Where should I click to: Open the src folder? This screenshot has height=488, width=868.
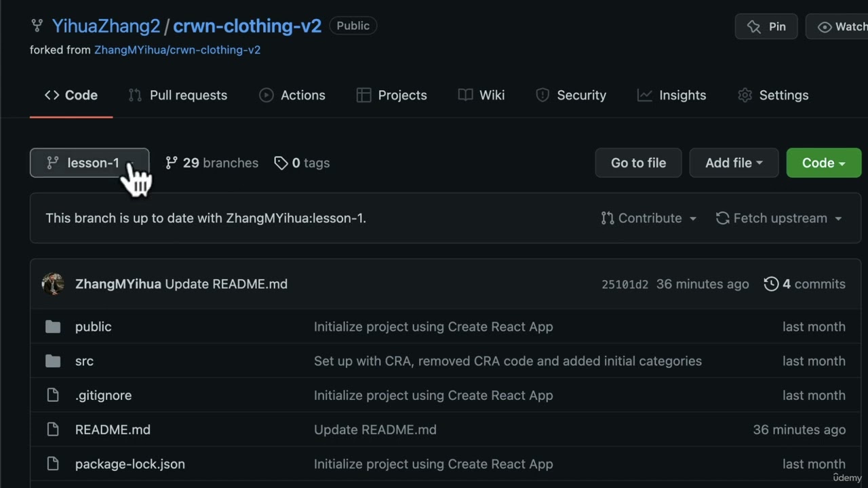point(84,361)
